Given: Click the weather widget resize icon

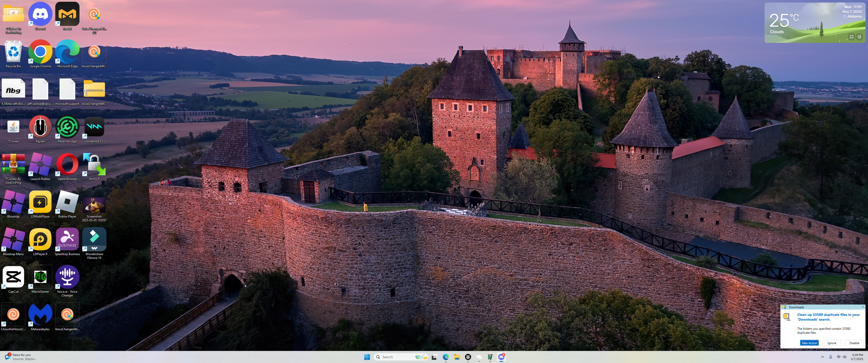Looking at the screenshot, I should [852, 37].
